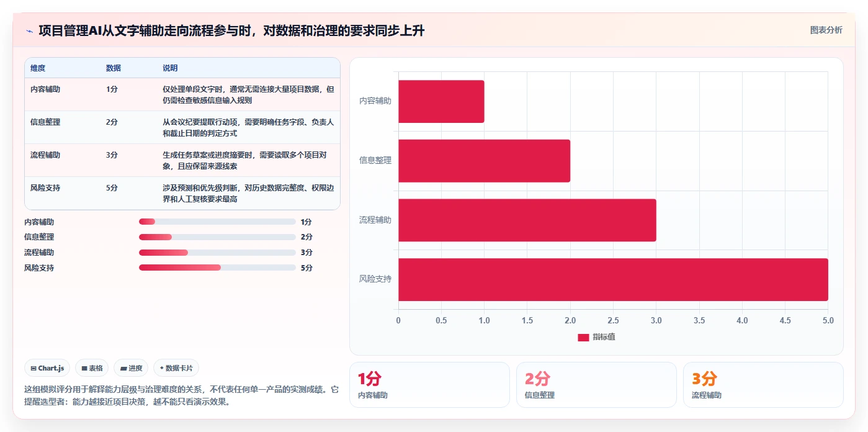The width and height of the screenshot is (868, 432).
Task: Click the 数据 column header
Action: (114, 68)
